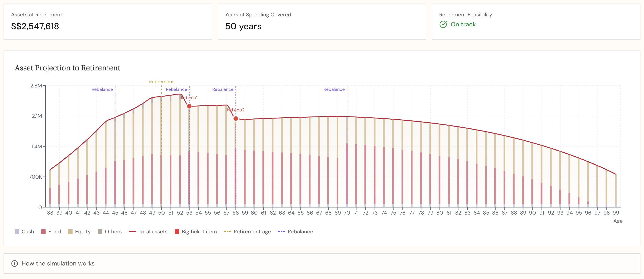644x279 pixels.
Task: Click the Total assets legend line icon
Action: coord(132,232)
